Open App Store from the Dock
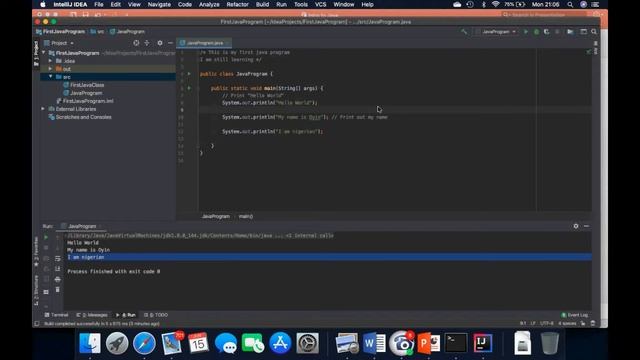Screen dimensions: 640x360 pos(280,343)
